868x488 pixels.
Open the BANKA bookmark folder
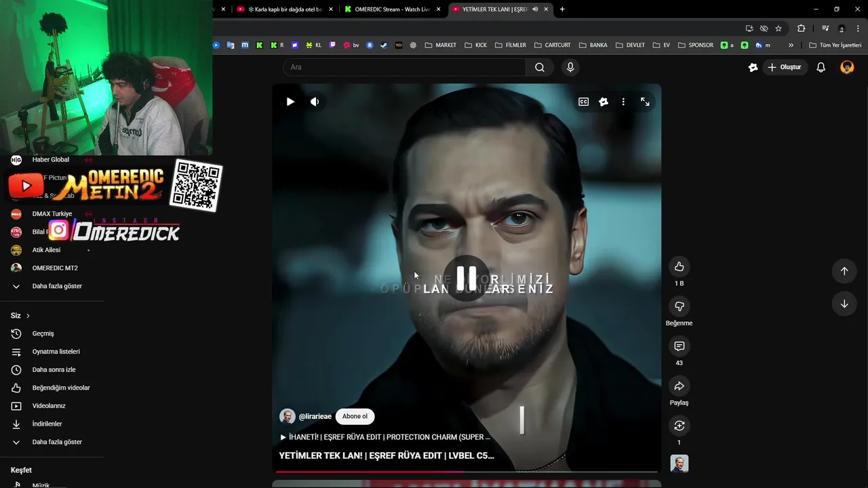[x=593, y=45]
